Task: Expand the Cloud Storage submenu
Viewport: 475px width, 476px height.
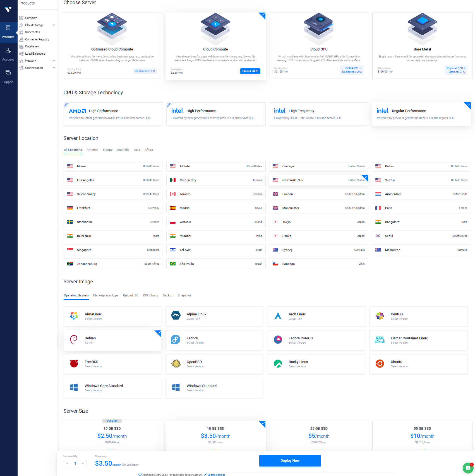Action: click(54, 25)
